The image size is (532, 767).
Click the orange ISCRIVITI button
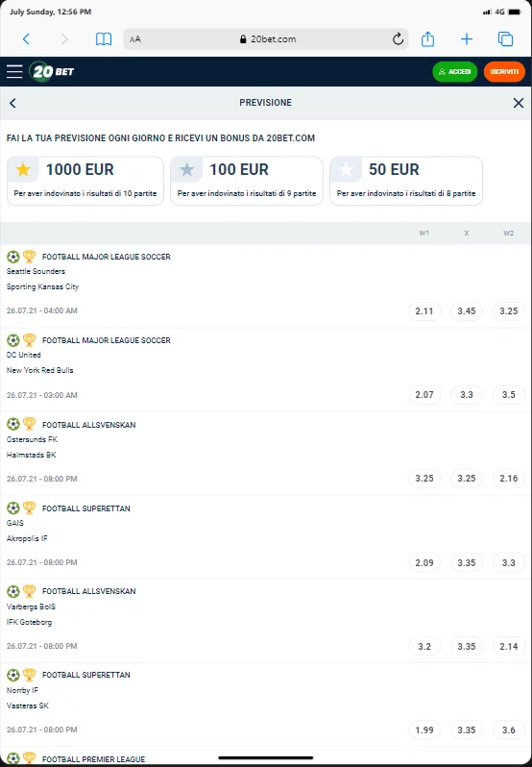pyautogui.click(x=504, y=72)
